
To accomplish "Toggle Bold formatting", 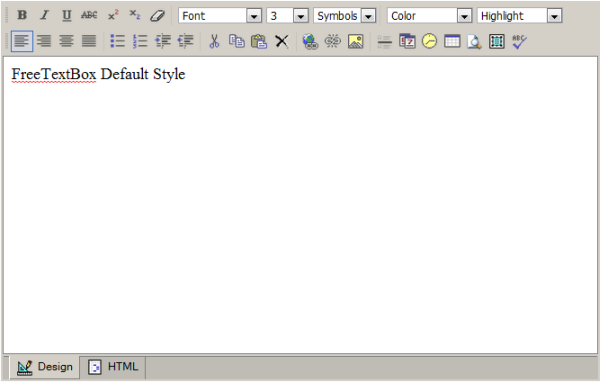I will point(22,15).
